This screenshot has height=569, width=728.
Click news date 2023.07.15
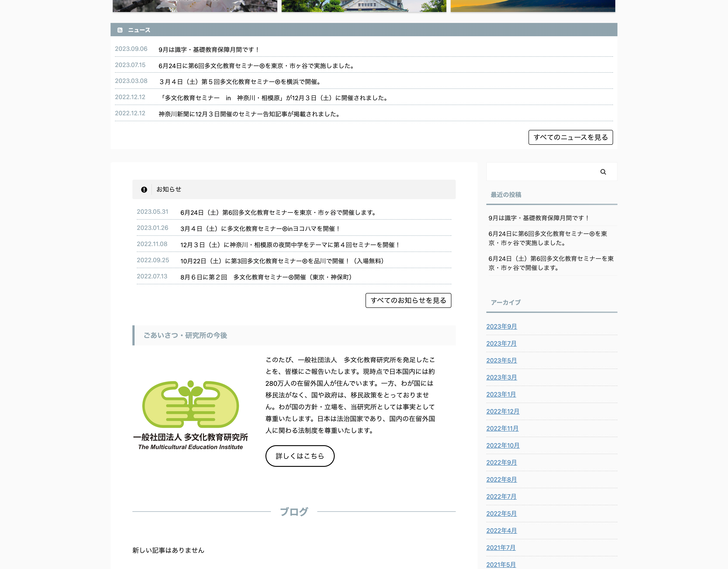pos(130,65)
